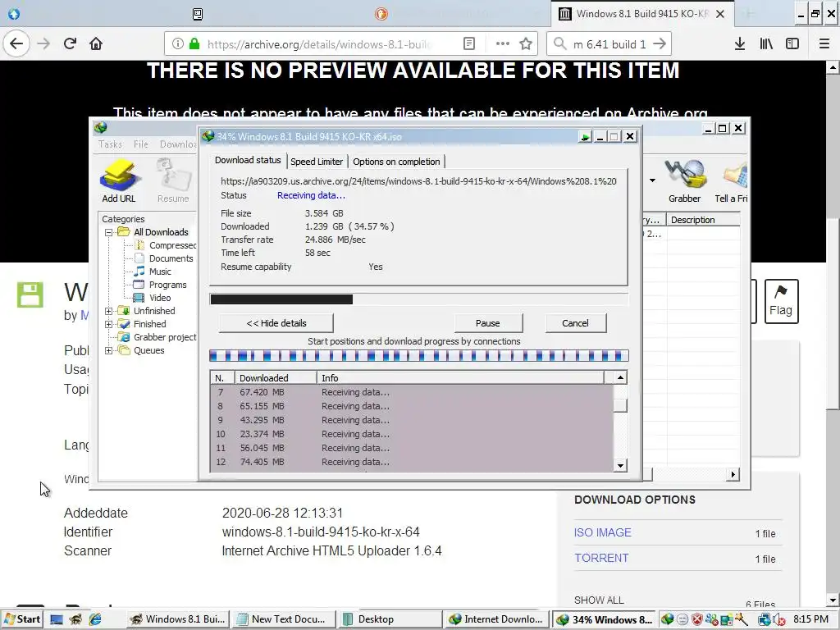840x630 pixels.
Task: Open the Tasks menu in IDM
Action: tap(110, 144)
